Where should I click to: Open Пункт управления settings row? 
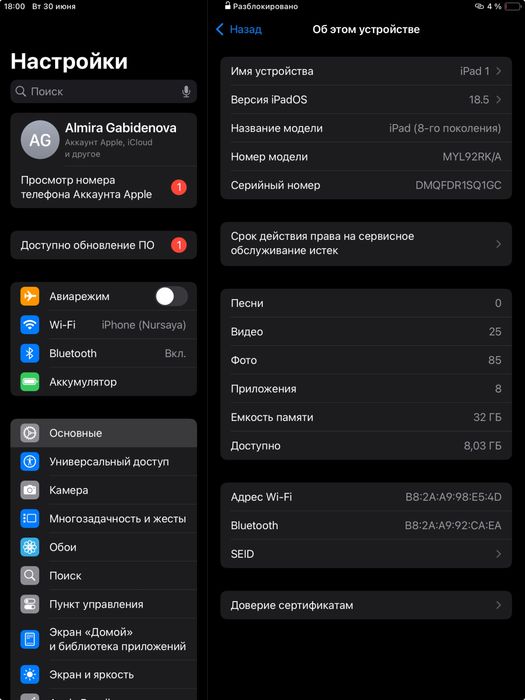[104, 604]
